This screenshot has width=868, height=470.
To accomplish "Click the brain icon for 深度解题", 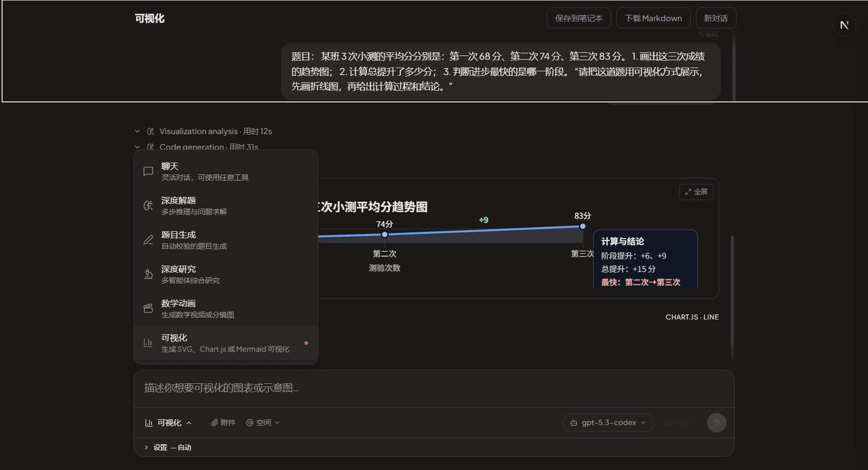I will click(x=148, y=205).
